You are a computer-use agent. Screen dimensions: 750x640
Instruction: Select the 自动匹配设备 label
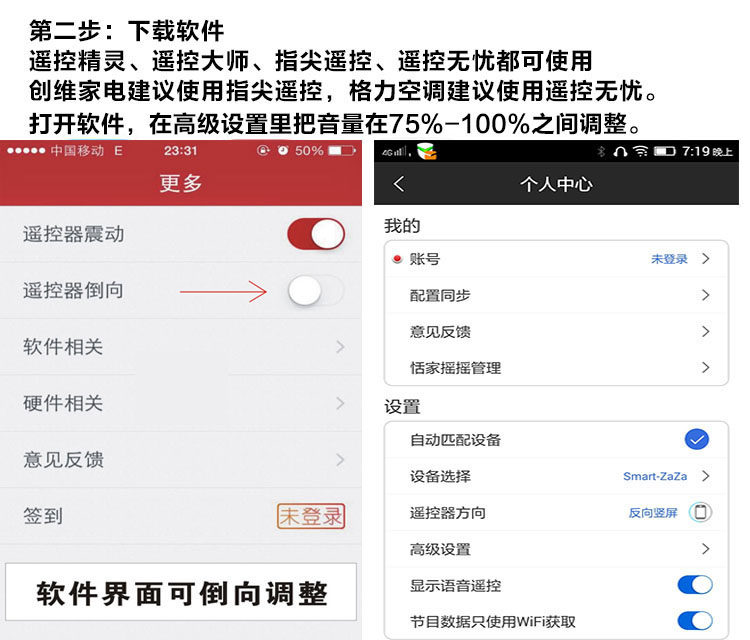(x=455, y=440)
